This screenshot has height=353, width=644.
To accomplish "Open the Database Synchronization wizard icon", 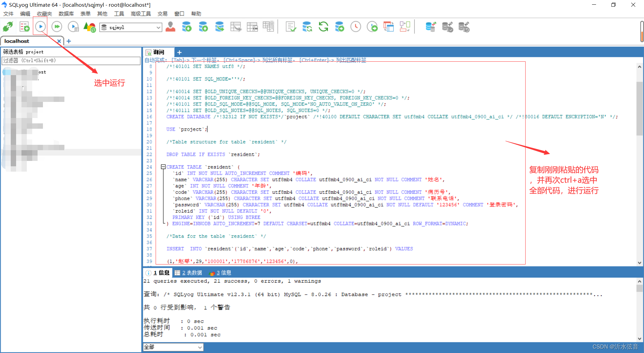I will pyautogui.click(x=307, y=26).
